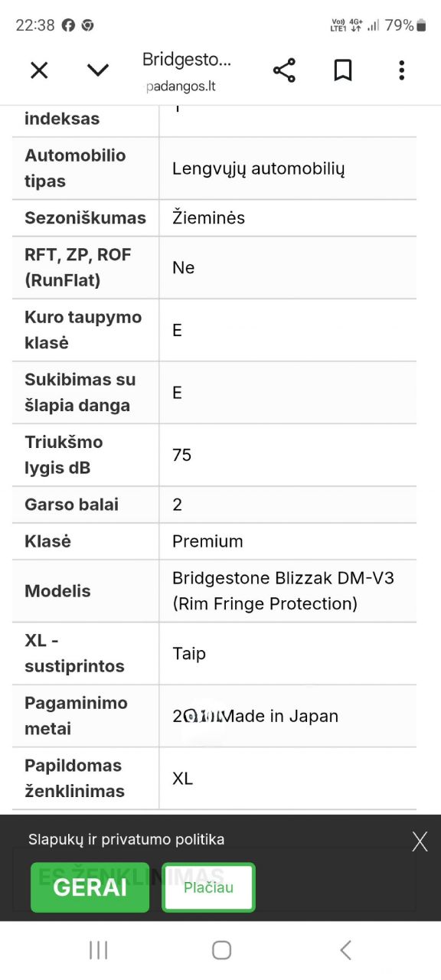This screenshot has height=980, width=441.
Task: Share the Bridgestone page
Action: [x=283, y=70]
